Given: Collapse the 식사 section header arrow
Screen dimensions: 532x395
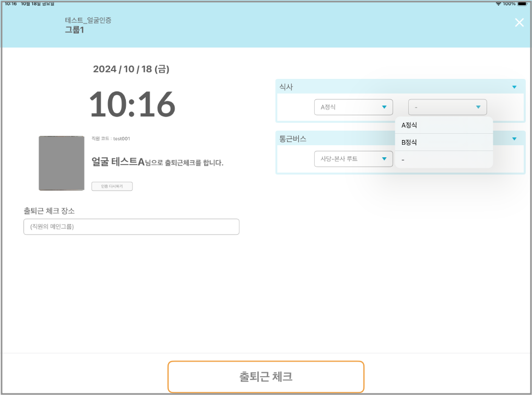Looking at the screenshot, I should [x=514, y=87].
